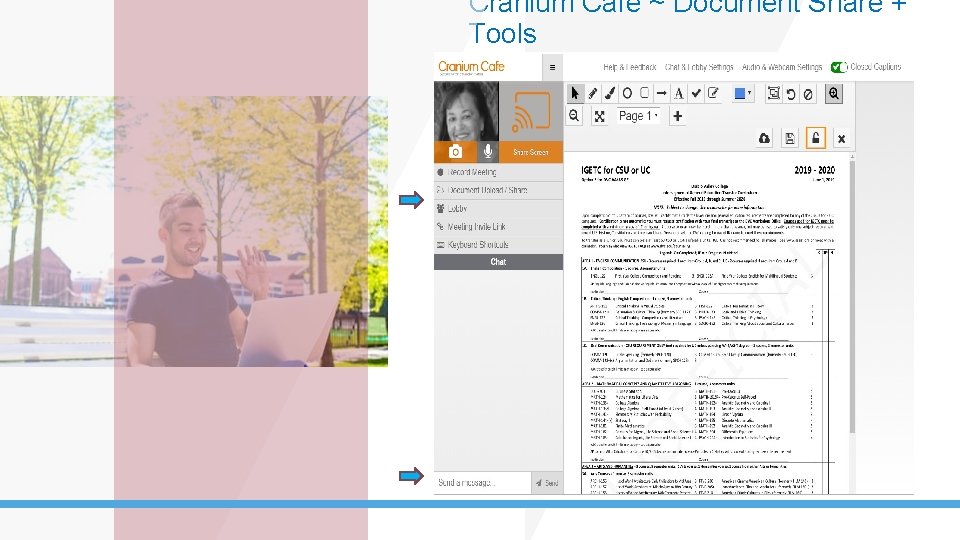Click the IGETC for CSU or UC heading
The height and width of the screenshot is (540, 960).
(x=615, y=170)
